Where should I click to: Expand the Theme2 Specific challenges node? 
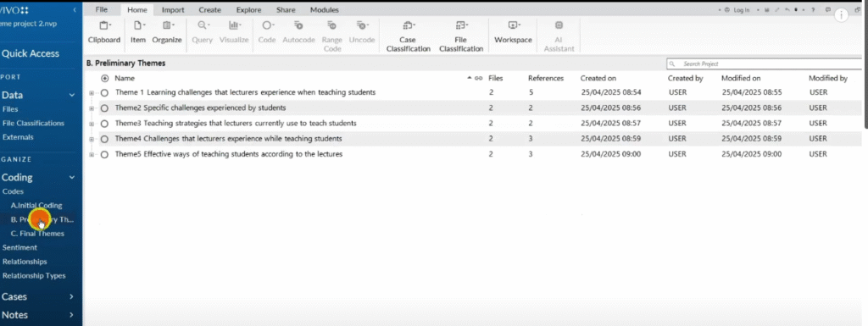point(92,108)
